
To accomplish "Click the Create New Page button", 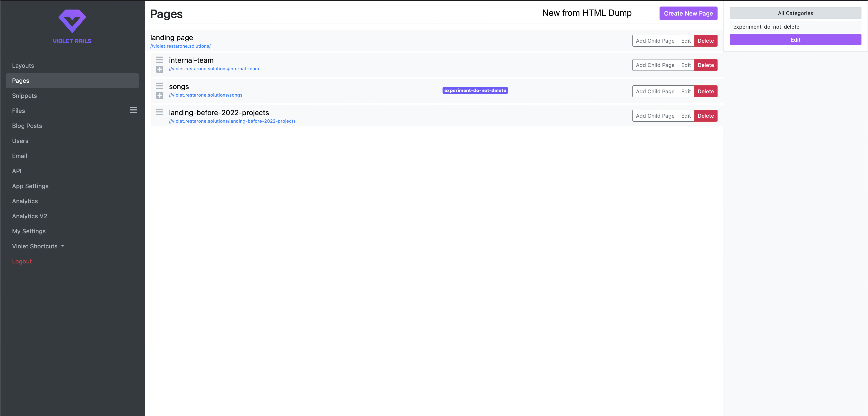I will 688,13.
